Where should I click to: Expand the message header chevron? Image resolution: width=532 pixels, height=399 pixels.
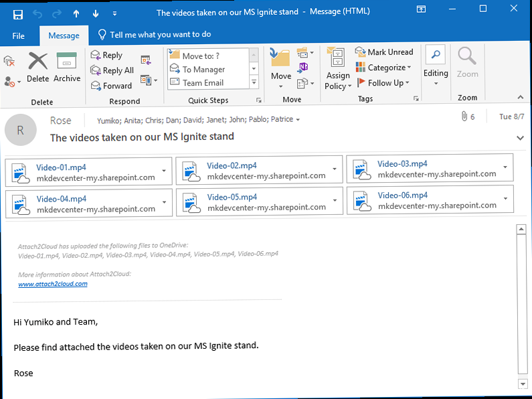pyautogui.click(x=521, y=138)
